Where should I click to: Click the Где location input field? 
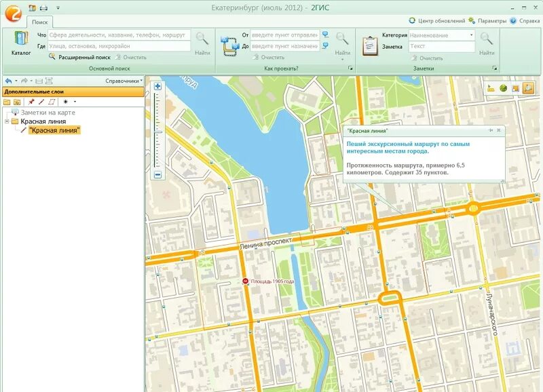119,46
